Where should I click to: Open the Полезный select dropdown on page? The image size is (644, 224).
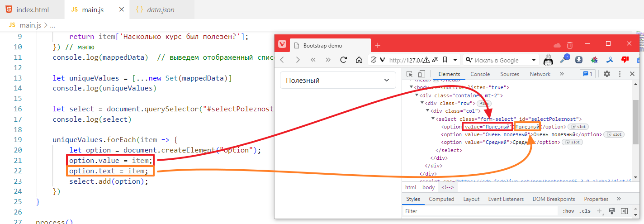point(337,80)
